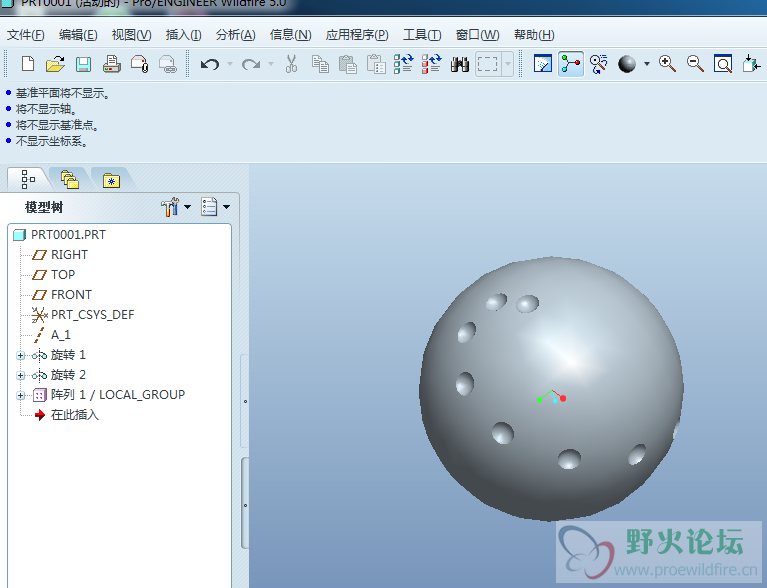Copy the selected feature

(x=320, y=64)
